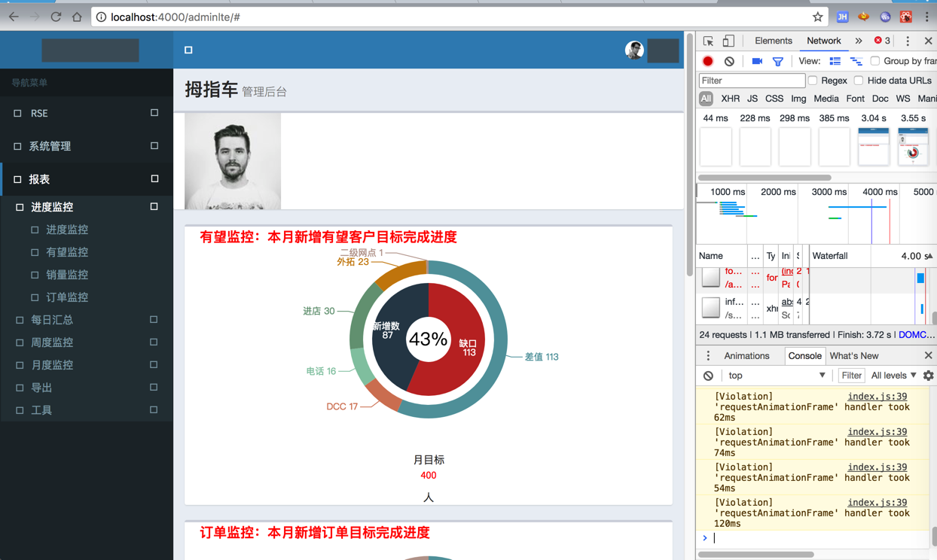Enable Group by frame checkbox
937x560 pixels.
875,61
